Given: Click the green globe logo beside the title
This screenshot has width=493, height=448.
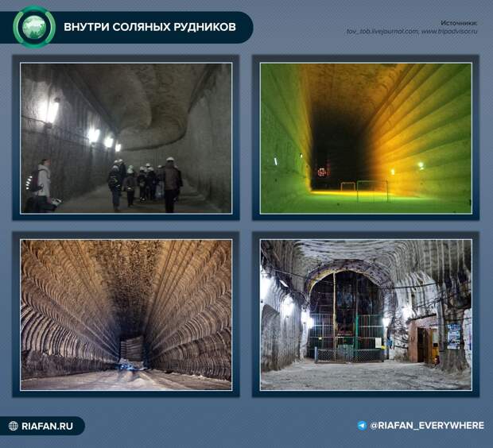Looking at the screenshot, I should pos(34,27).
